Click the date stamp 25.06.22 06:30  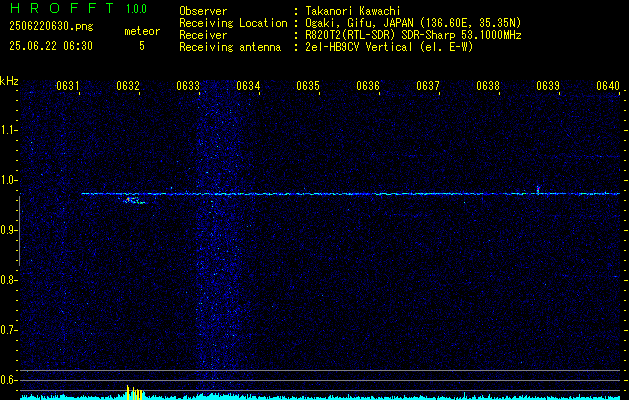point(51,46)
